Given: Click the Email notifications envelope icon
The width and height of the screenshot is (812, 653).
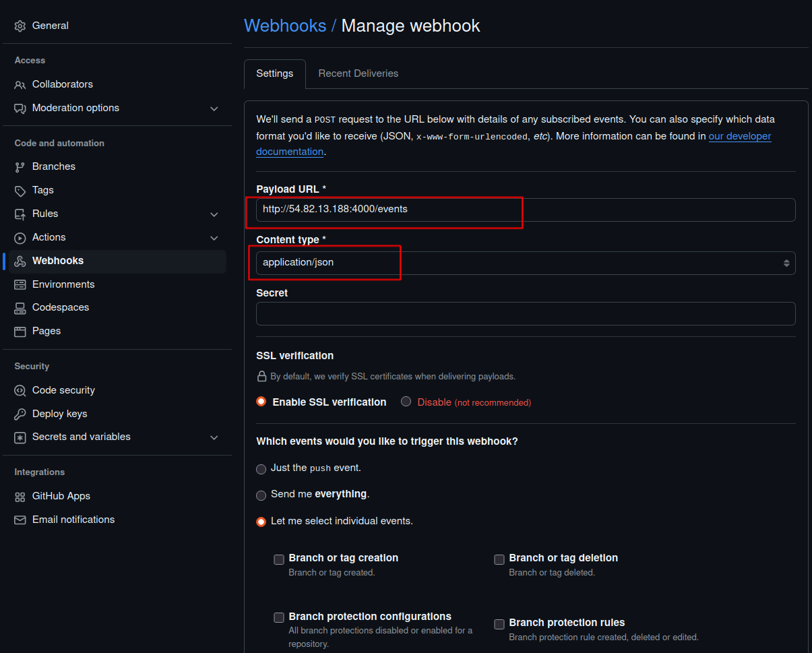Looking at the screenshot, I should (20, 520).
